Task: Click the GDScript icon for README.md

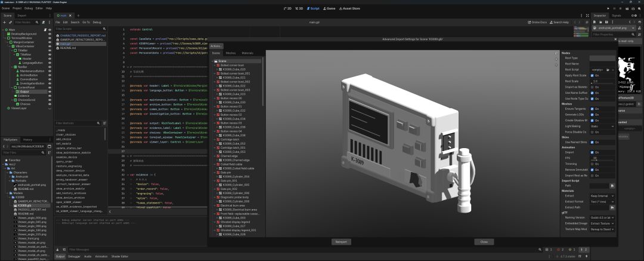Action: coord(57,48)
